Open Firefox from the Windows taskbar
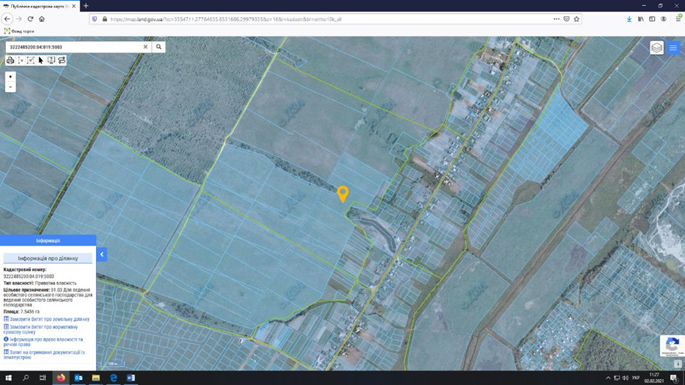The width and height of the screenshot is (685, 385). point(61,378)
